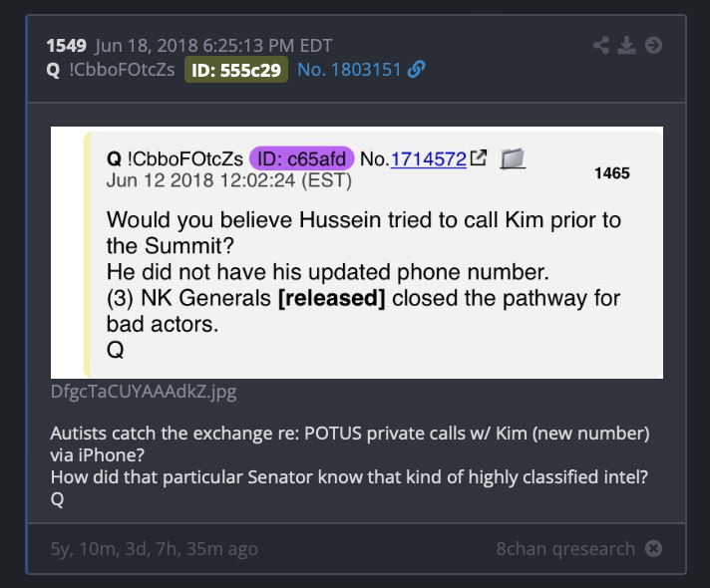The image size is (710, 588).
Task: Go to next post with arrow icon
Action: tap(653, 45)
